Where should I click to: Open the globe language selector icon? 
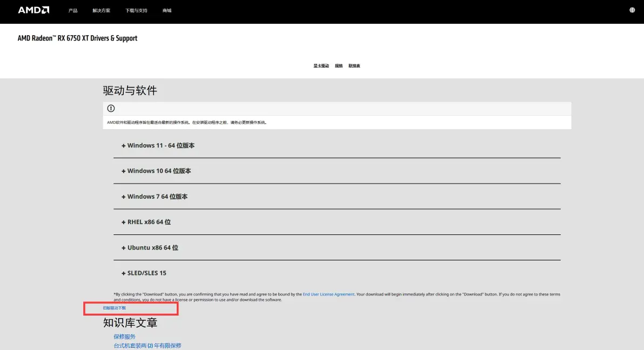pyautogui.click(x=632, y=10)
